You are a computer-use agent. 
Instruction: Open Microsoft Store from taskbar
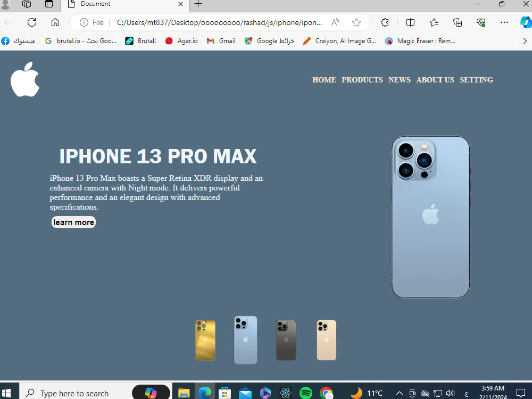tap(225, 393)
